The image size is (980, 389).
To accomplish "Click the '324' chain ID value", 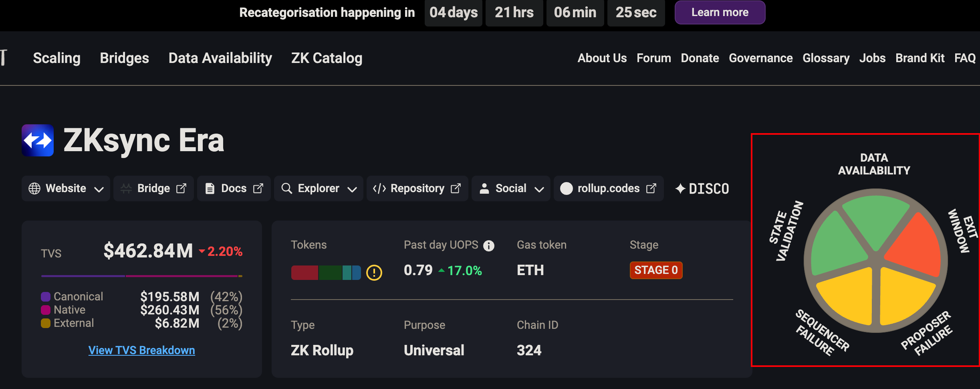I will tap(529, 351).
